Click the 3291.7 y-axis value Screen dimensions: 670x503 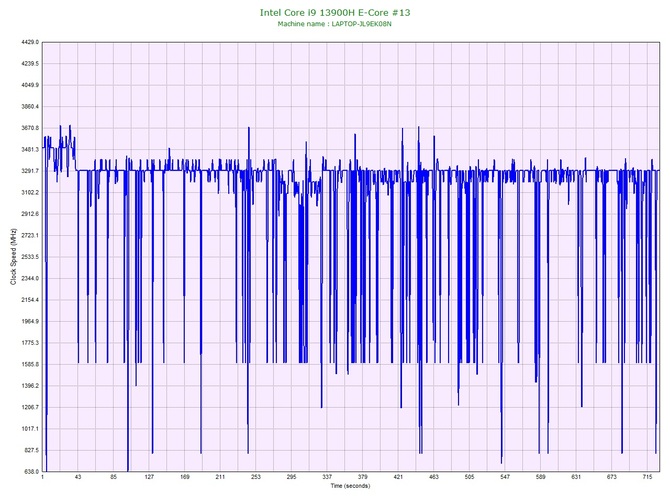[30, 171]
